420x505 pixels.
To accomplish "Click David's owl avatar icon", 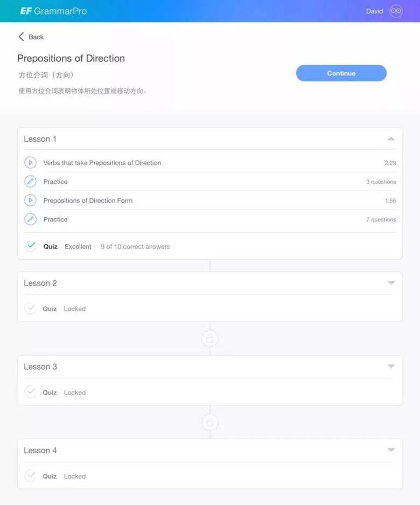I will point(396,11).
